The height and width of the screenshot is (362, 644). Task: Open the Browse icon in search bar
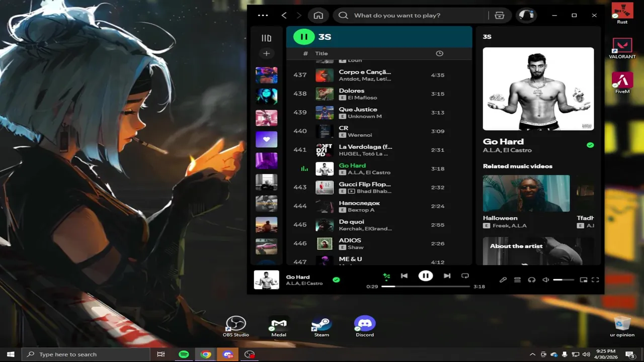point(499,16)
